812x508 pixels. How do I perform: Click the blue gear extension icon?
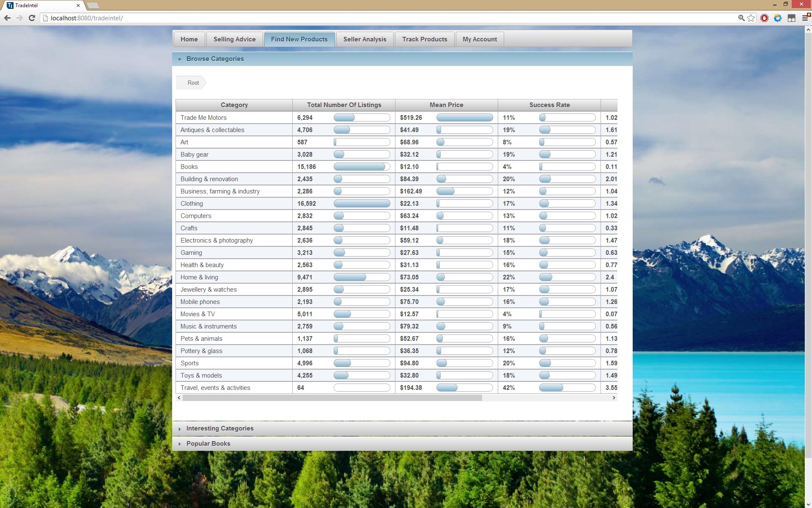[778, 18]
